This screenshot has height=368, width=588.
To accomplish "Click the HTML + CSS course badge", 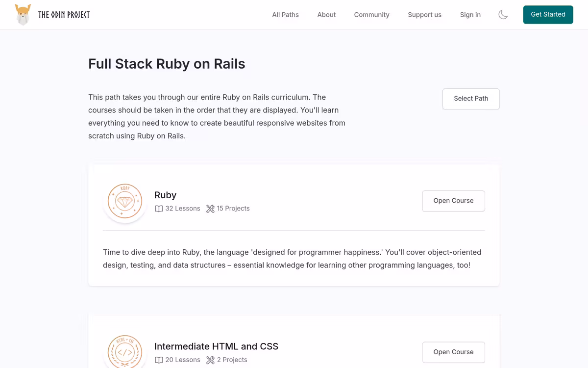I will pos(125,351).
